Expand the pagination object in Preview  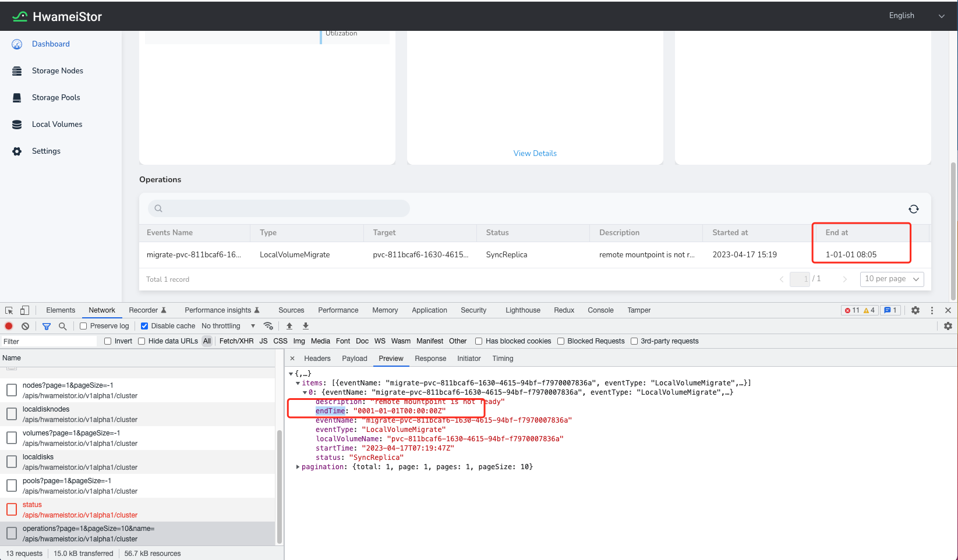coord(298,466)
